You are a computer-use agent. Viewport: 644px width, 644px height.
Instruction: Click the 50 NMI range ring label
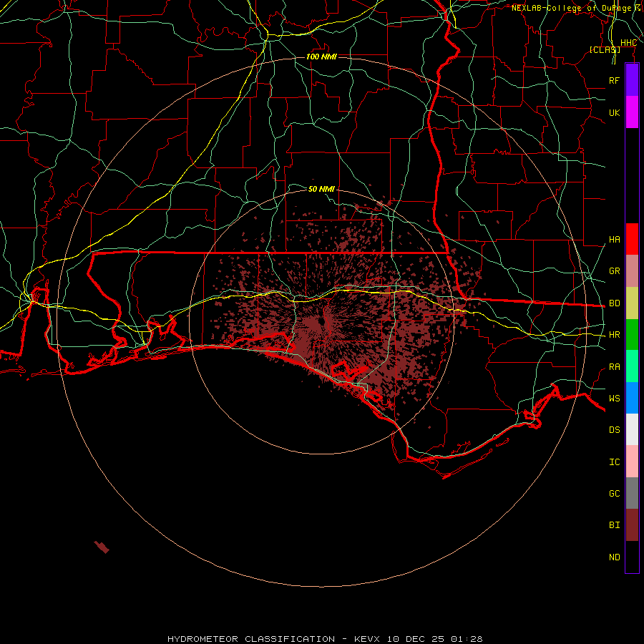point(321,189)
